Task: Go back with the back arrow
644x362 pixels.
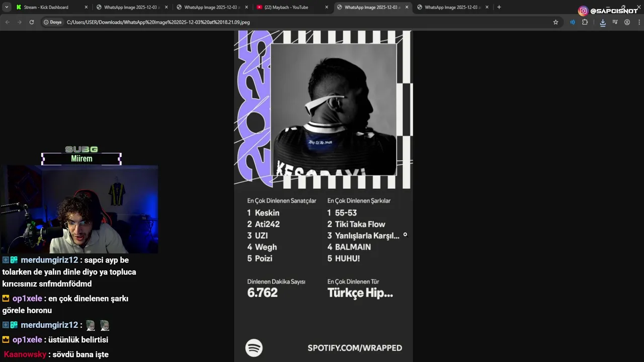Action: 7,22
